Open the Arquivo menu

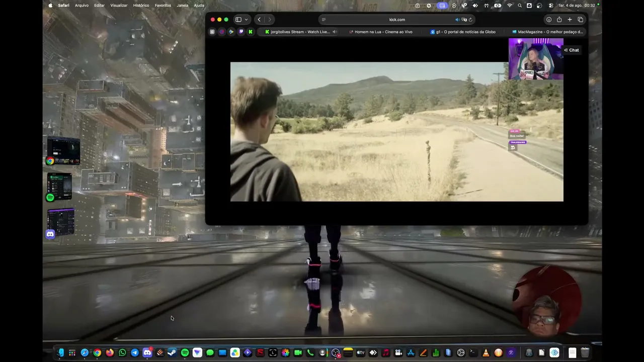(82, 6)
